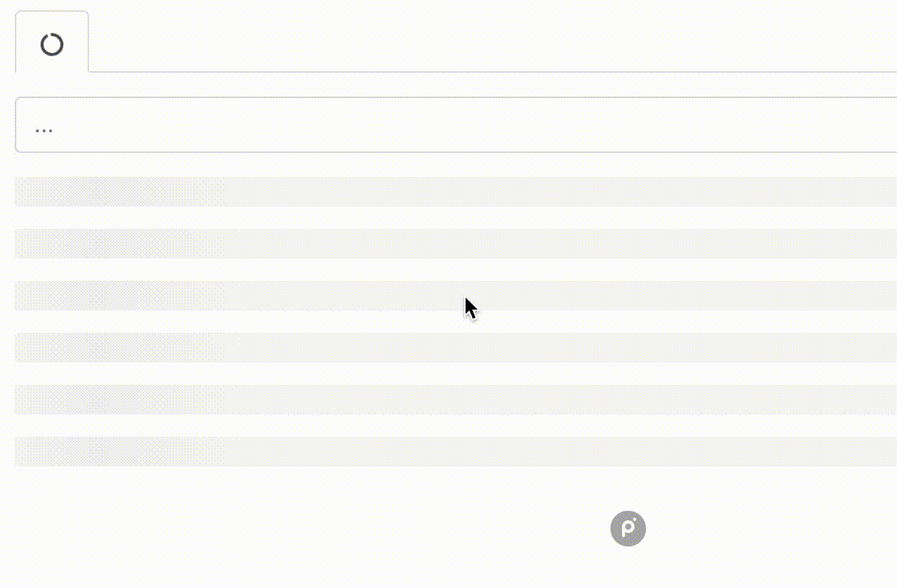
Task: Click the white 'p' letter inside the circular logo
Action: pos(628,529)
